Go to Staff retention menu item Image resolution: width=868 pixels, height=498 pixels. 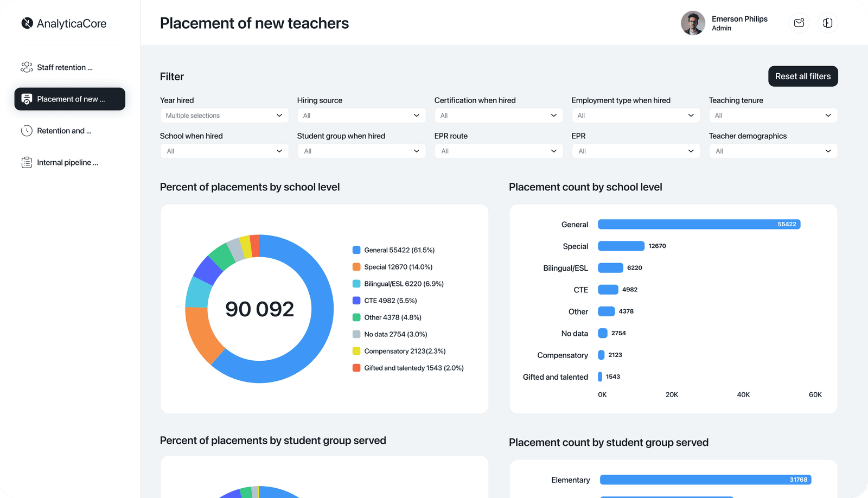(65, 67)
